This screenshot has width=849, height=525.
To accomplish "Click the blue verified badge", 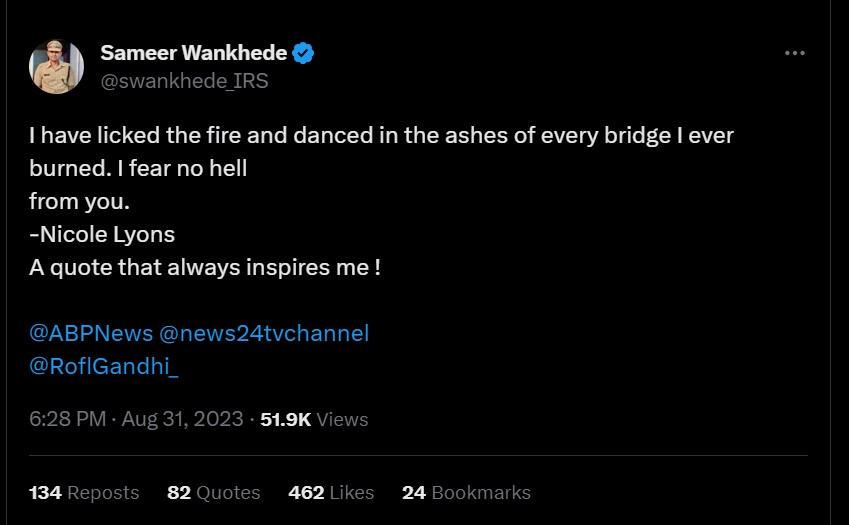I will 304,53.
